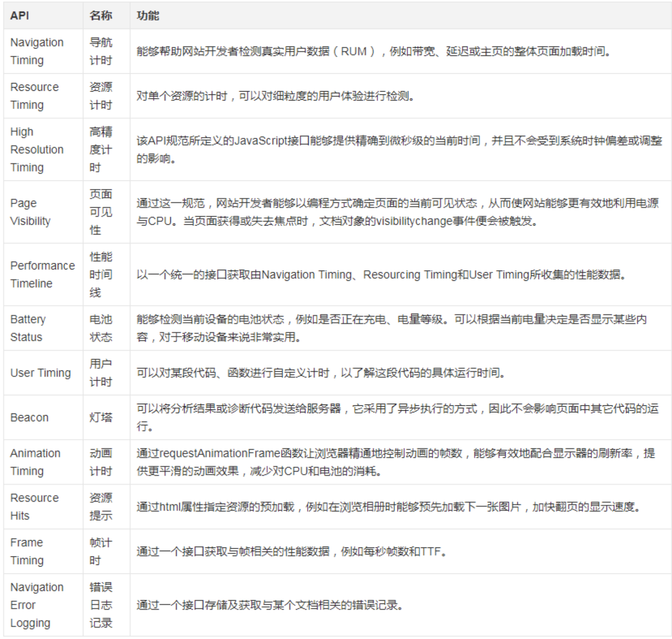
Task: Select the "High Resolution Timing" cell
Action: 37,149
